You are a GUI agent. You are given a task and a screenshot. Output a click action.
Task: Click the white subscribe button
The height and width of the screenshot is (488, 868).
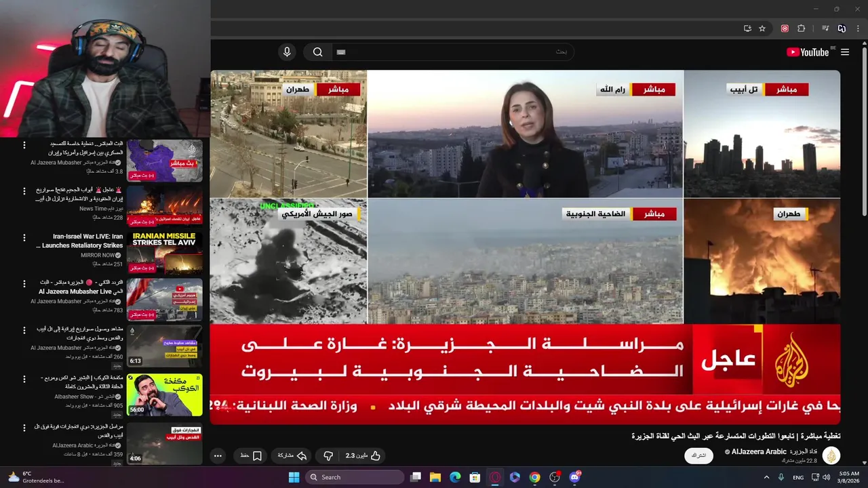(698, 455)
